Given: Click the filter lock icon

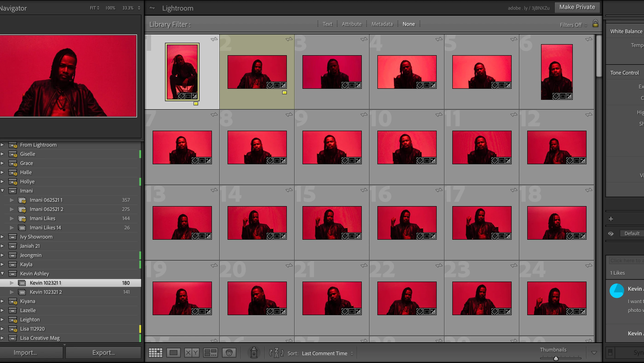Looking at the screenshot, I should click(x=595, y=24).
